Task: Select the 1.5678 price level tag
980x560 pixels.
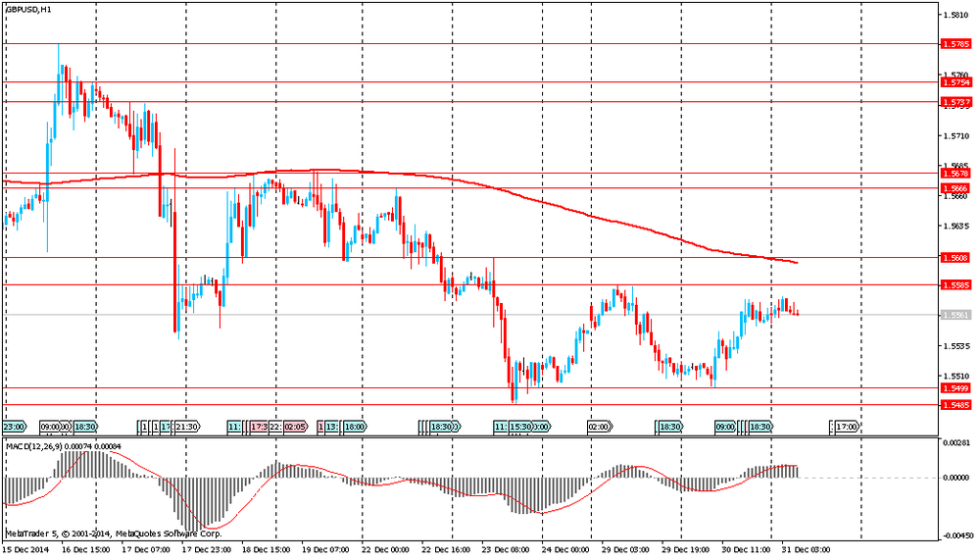Action: pyautogui.click(x=955, y=173)
